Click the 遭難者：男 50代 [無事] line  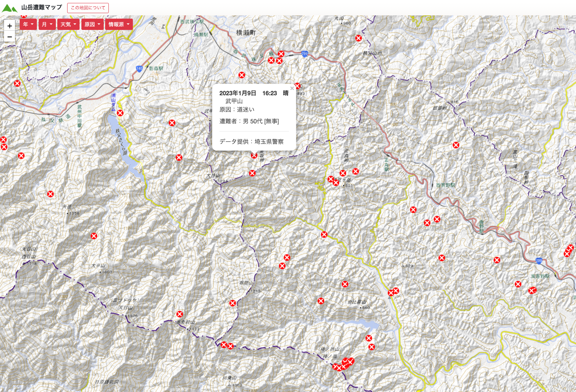click(x=249, y=121)
